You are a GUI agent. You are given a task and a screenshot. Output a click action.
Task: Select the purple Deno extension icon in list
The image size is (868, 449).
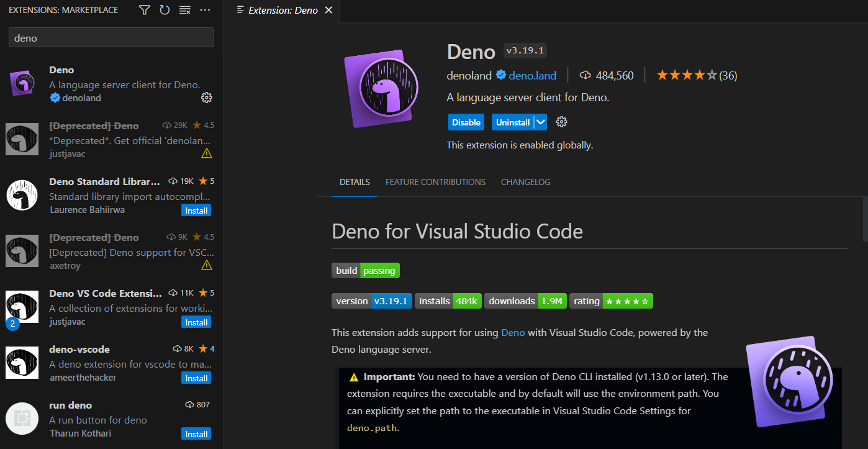click(22, 84)
